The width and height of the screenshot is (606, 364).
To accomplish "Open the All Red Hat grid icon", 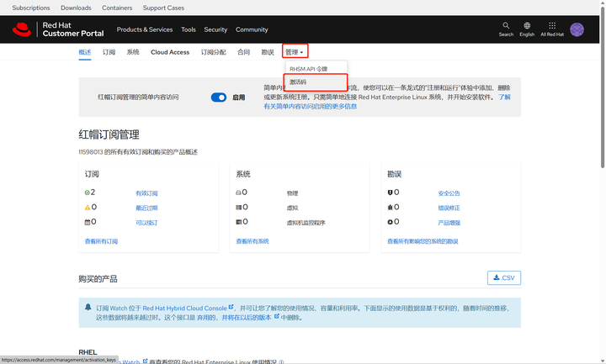I will (x=552, y=25).
